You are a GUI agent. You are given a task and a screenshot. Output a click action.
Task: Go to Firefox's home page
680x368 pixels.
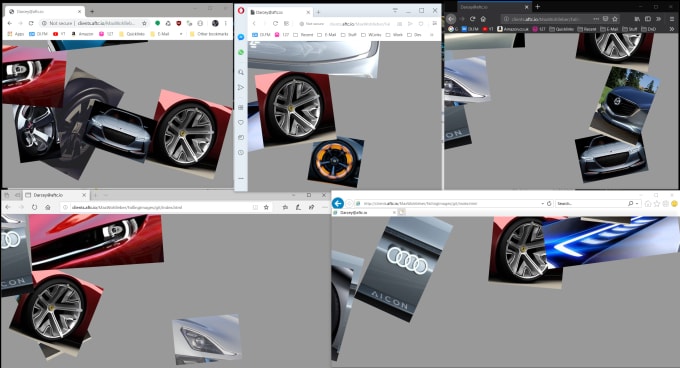coord(483,19)
